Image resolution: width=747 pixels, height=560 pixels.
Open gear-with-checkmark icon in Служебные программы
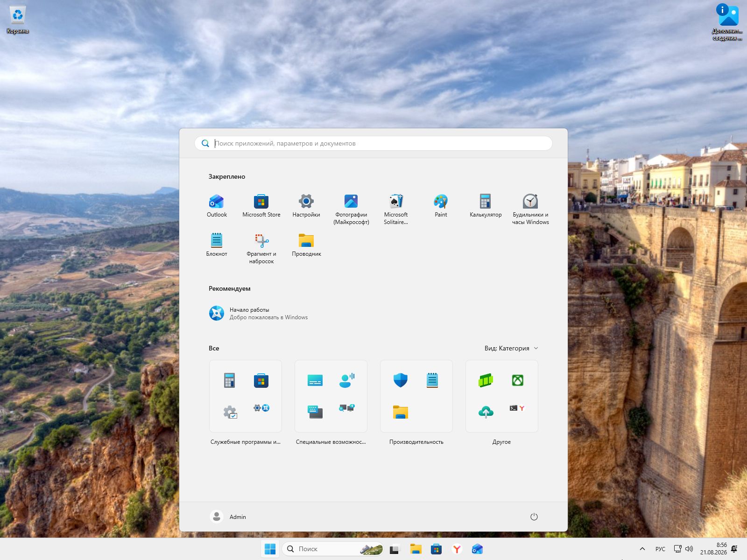click(230, 412)
